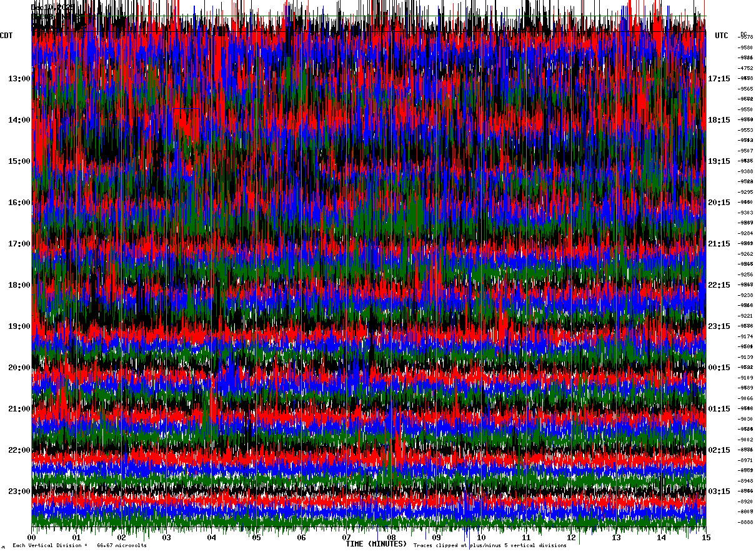Select the 20:15 UTC row label
This screenshot has width=756, height=554.
click(x=719, y=203)
